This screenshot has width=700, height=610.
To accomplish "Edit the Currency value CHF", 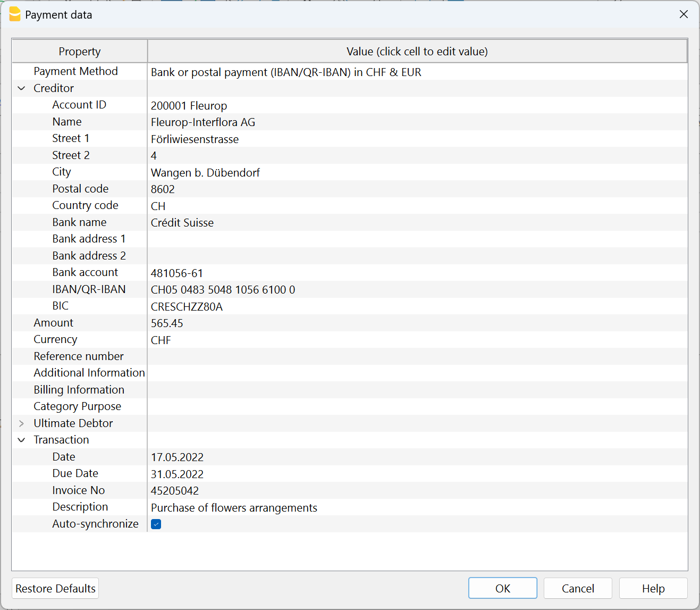I will [x=266, y=340].
